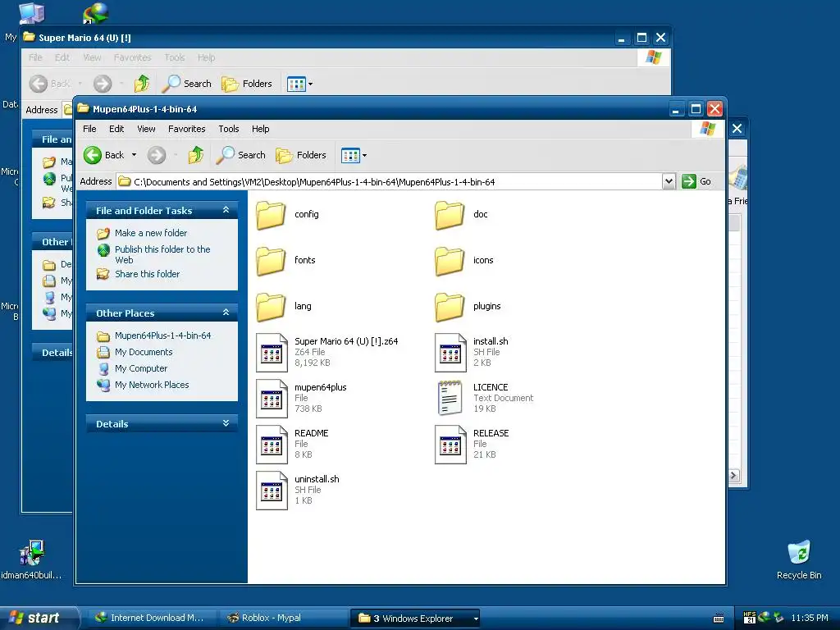The width and height of the screenshot is (840, 630).
Task: Open My Network Places link
Action: [152, 385]
